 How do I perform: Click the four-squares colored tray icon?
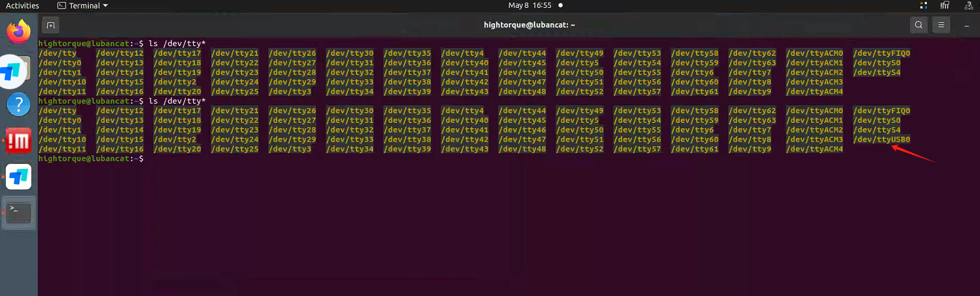[924, 5]
